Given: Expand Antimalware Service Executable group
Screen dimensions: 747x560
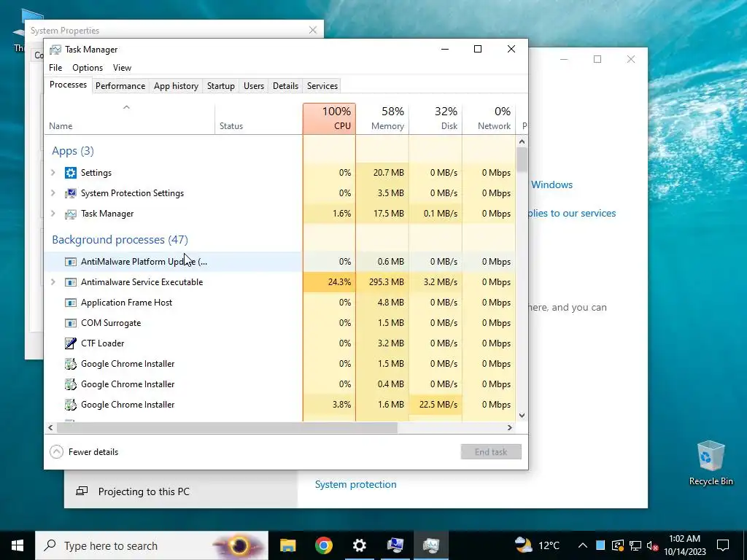Looking at the screenshot, I should [53, 282].
